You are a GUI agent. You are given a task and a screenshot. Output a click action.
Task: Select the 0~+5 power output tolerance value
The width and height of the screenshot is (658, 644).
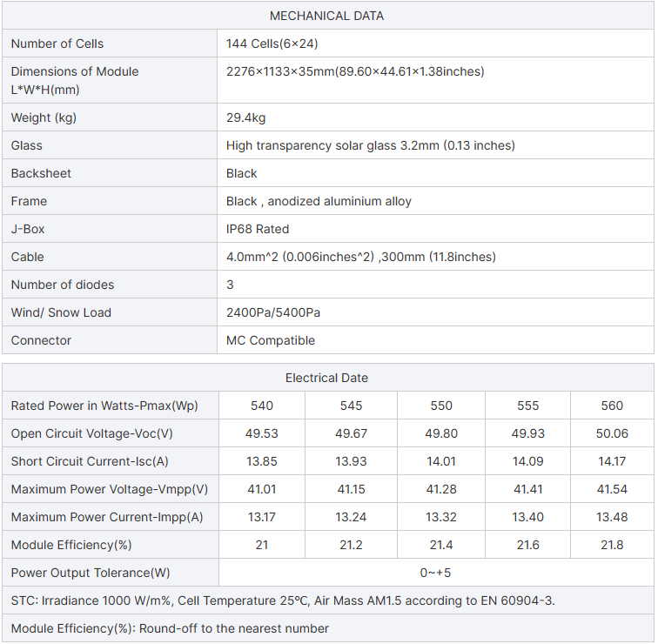click(x=435, y=573)
